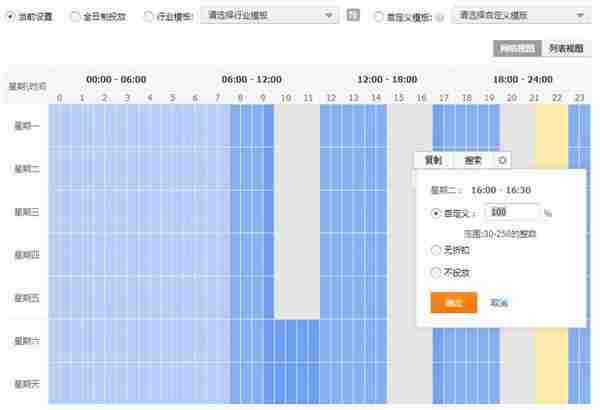The width and height of the screenshot is (600, 410).
Task: Click the help icon beside industry template dropdown
Action: coord(353,16)
